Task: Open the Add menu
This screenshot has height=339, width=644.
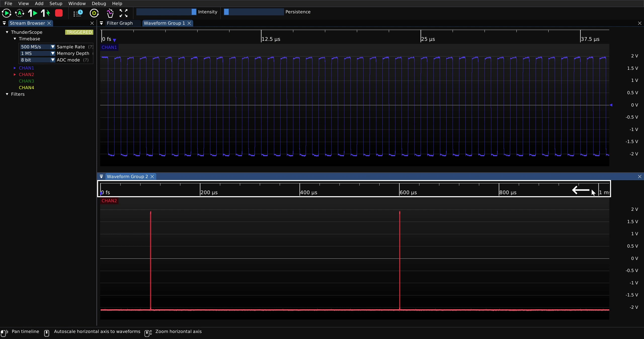Action: [39, 4]
